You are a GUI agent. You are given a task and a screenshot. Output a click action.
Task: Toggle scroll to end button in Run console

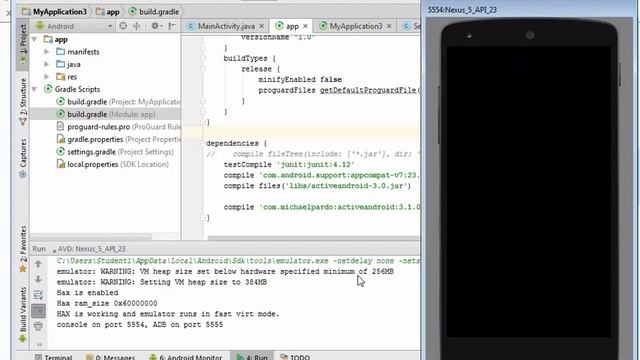38,311
